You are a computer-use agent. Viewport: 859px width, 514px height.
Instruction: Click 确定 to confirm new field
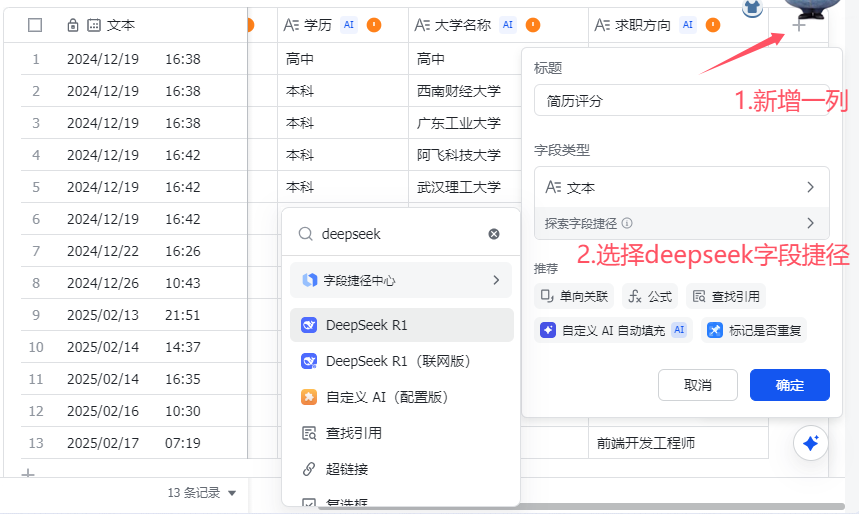pos(789,385)
